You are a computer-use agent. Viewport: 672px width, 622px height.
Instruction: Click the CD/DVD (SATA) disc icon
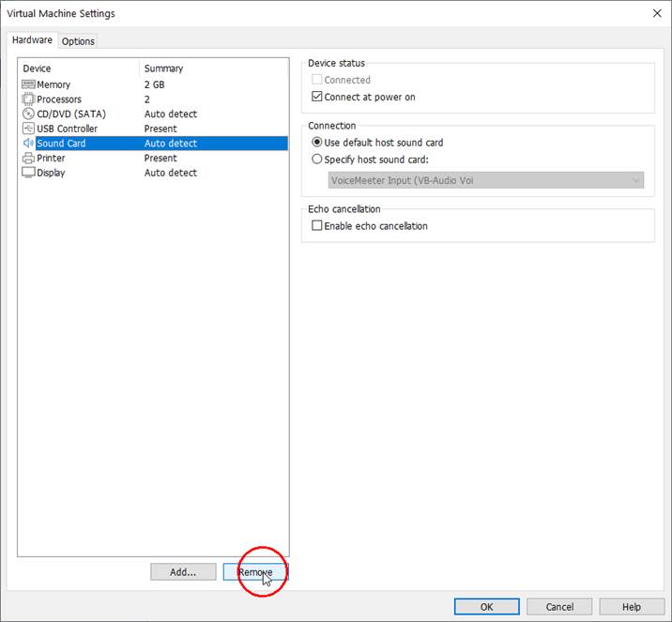[x=28, y=114]
